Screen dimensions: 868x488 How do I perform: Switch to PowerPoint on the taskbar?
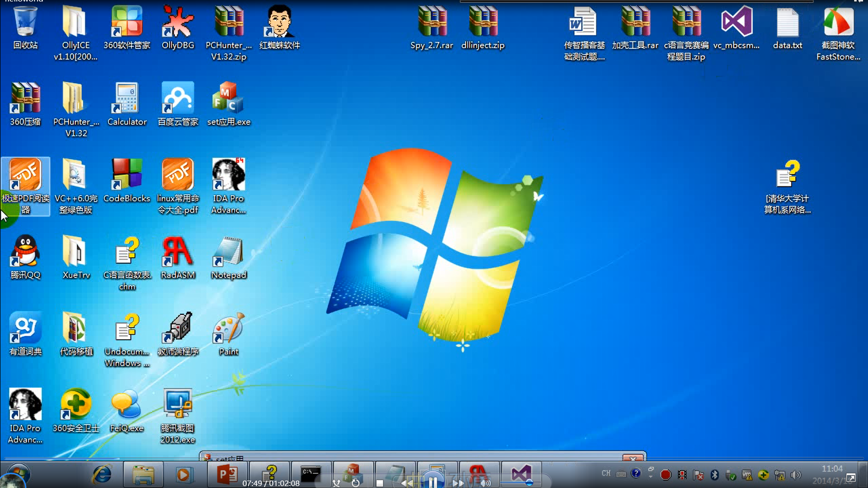[227, 475]
